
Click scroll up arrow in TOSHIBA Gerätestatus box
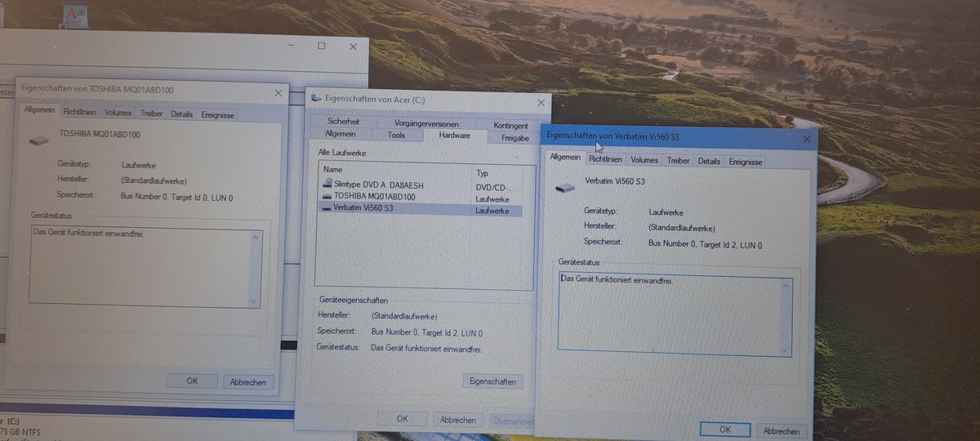(256, 238)
